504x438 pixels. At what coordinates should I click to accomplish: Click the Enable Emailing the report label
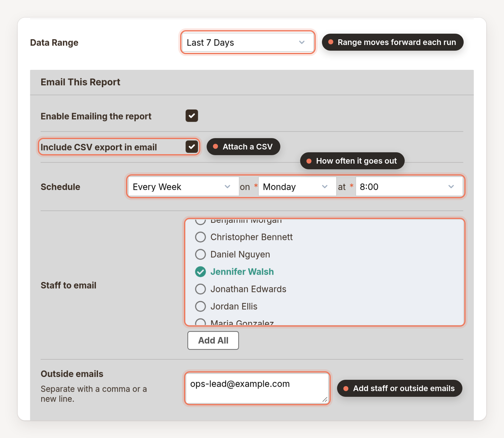(96, 116)
